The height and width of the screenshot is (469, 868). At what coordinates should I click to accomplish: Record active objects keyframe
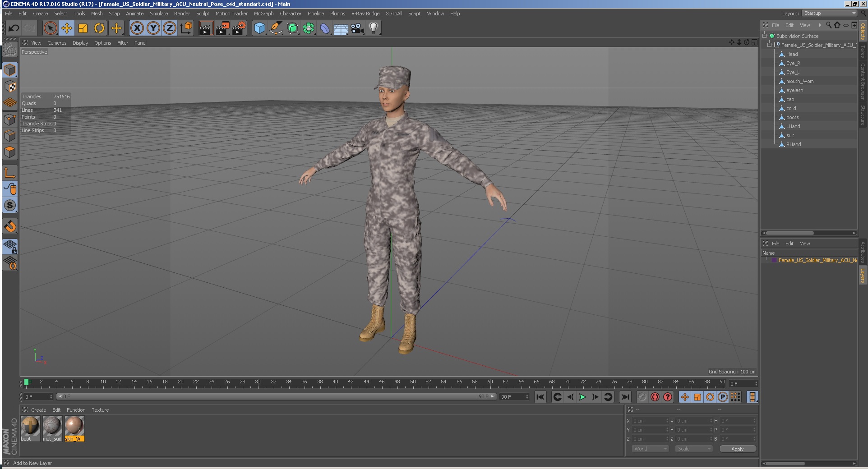[x=642, y=397]
